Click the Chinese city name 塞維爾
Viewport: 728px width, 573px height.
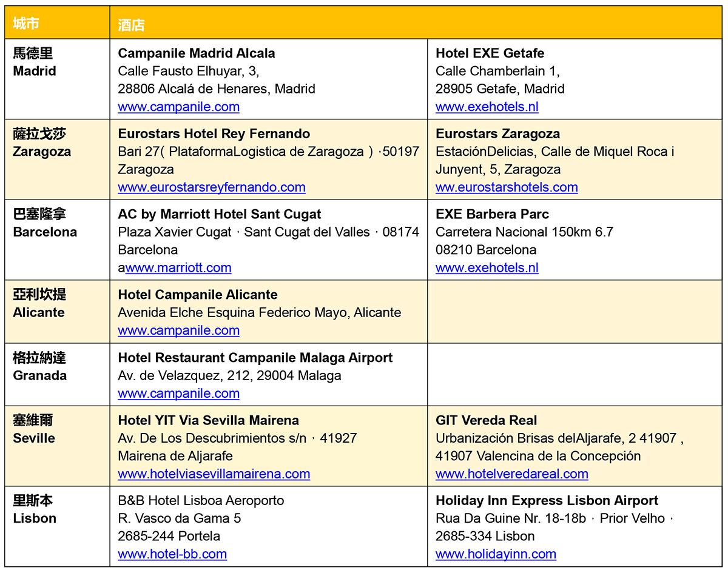coord(33,420)
